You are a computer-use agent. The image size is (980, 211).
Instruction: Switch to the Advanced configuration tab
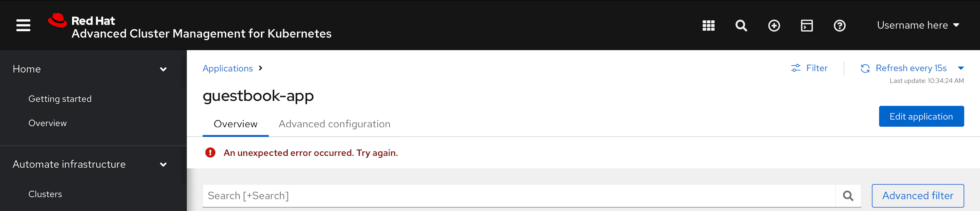[x=334, y=124]
